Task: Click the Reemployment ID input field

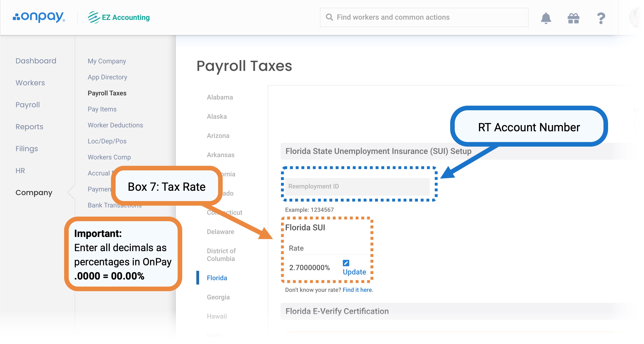Action: (x=357, y=186)
